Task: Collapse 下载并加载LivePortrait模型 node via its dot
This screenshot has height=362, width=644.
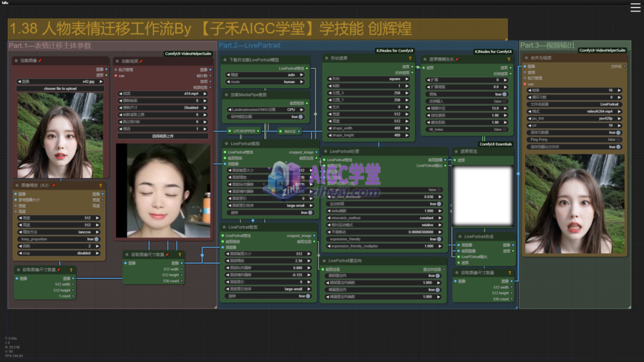Action: (225, 60)
